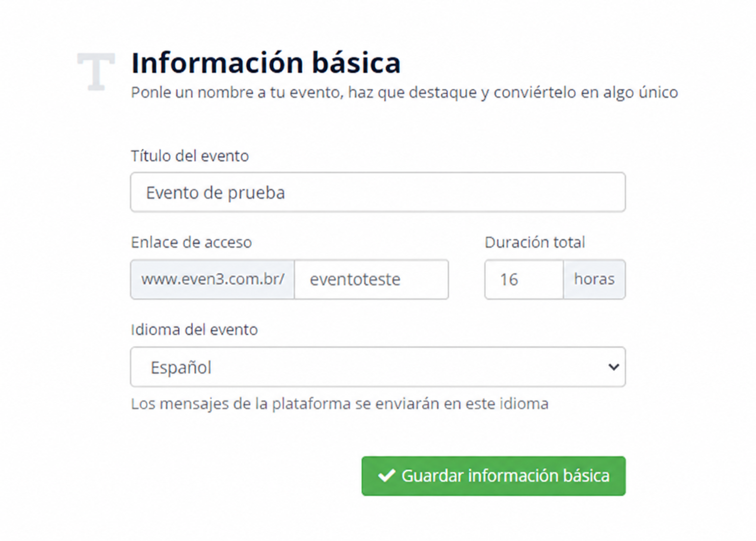
Task: Click the Información básica heading
Action: click(x=266, y=63)
